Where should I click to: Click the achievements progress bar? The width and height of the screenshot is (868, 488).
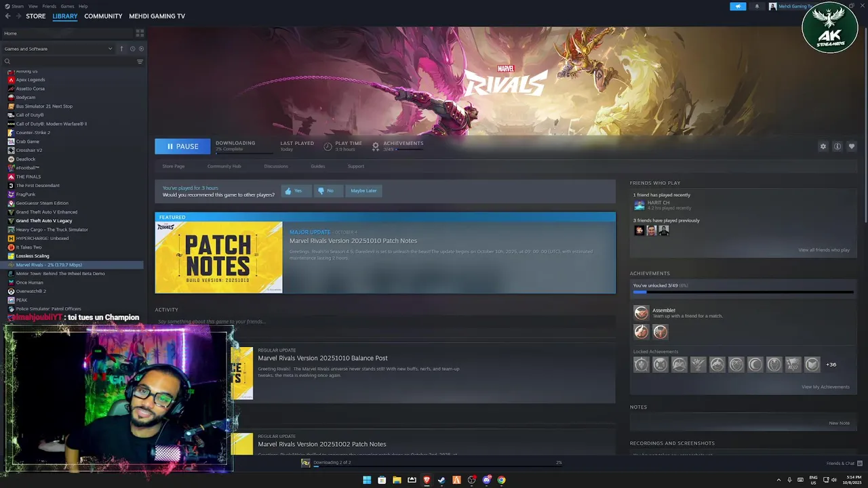[743, 292]
